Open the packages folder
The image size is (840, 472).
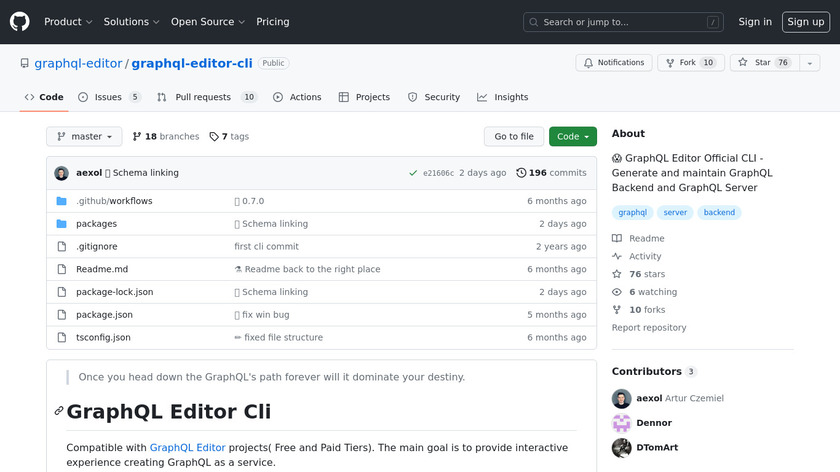click(x=96, y=224)
